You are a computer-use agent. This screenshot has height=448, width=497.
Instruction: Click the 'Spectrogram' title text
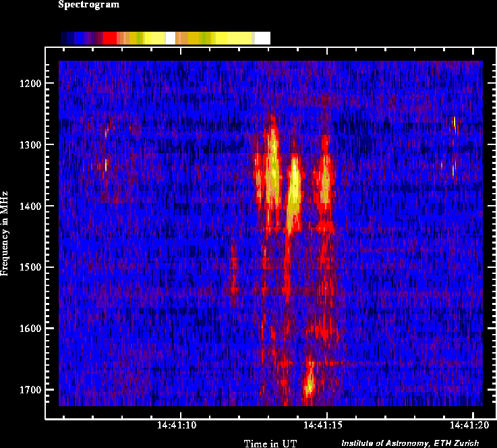point(89,5)
